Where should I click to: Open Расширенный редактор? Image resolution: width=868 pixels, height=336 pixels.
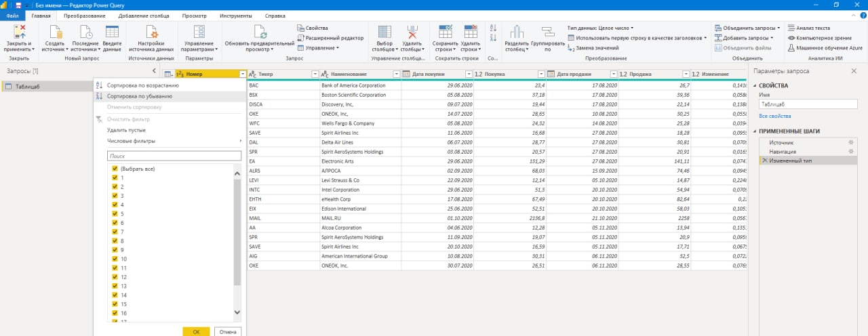(x=330, y=38)
